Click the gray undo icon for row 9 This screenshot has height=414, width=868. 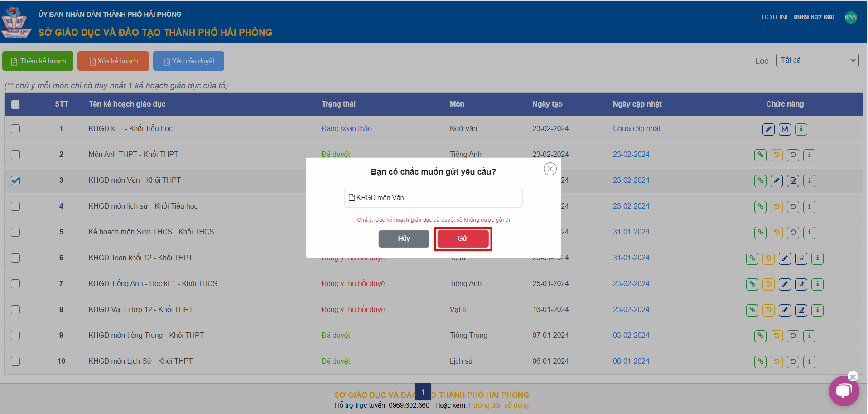pos(793,336)
